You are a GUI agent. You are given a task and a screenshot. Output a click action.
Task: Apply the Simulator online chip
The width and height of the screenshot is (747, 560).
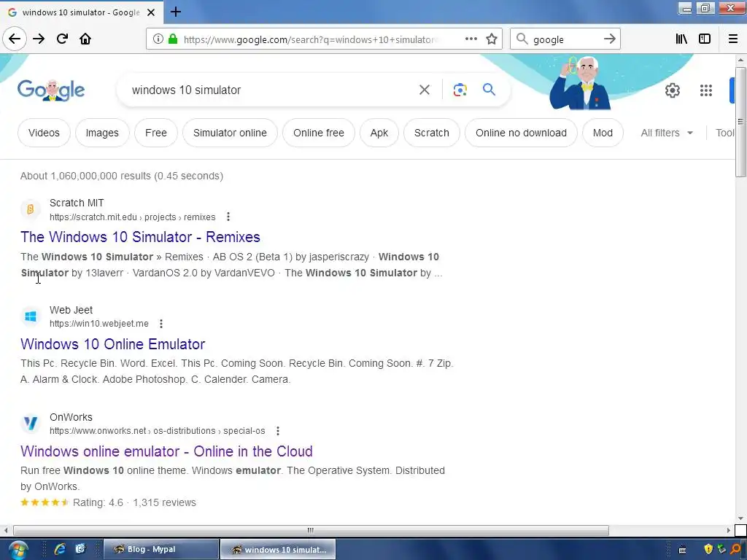click(230, 133)
